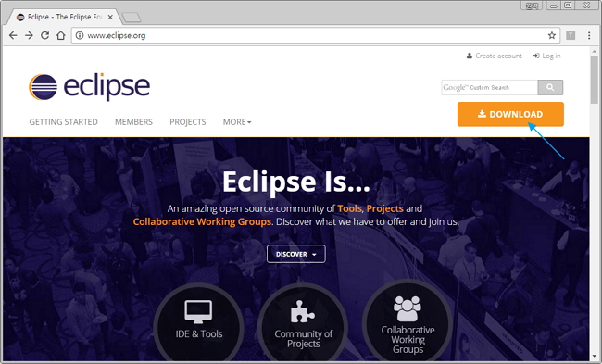Open the PROJECTS menu item
Image resolution: width=602 pixels, height=364 pixels.
(x=188, y=121)
